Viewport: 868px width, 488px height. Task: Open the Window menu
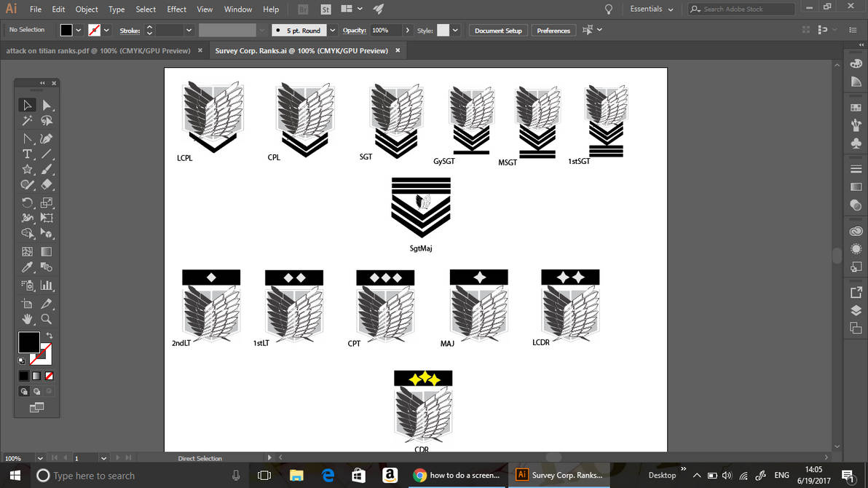pos(238,9)
